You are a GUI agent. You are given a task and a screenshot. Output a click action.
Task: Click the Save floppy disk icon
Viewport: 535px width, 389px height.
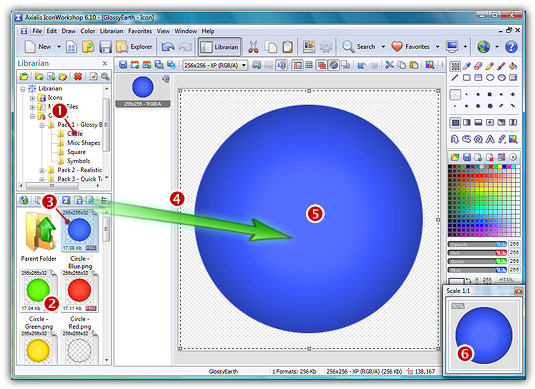(105, 47)
